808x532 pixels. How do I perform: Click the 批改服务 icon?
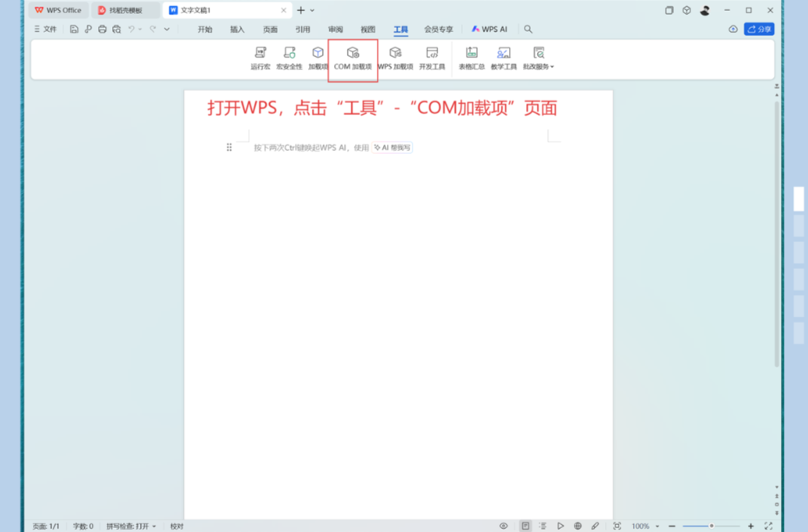point(539,53)
